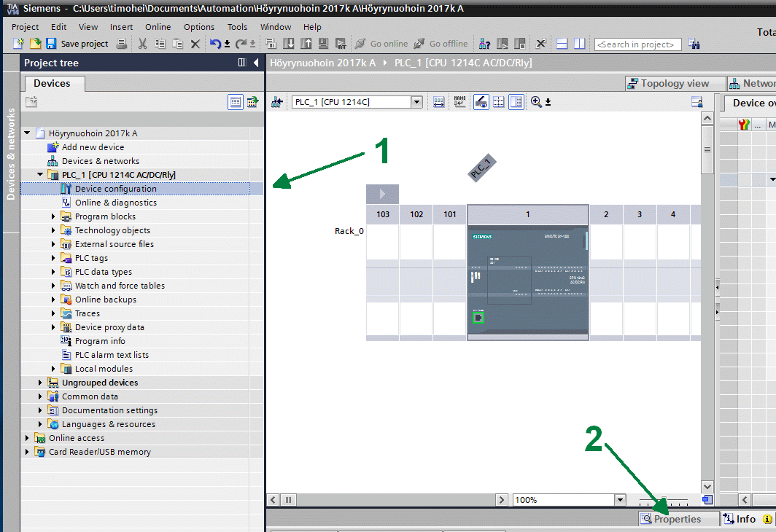Viewport: 776px width, 532px height.
Task: Click the Go online button
Action: 381,44
